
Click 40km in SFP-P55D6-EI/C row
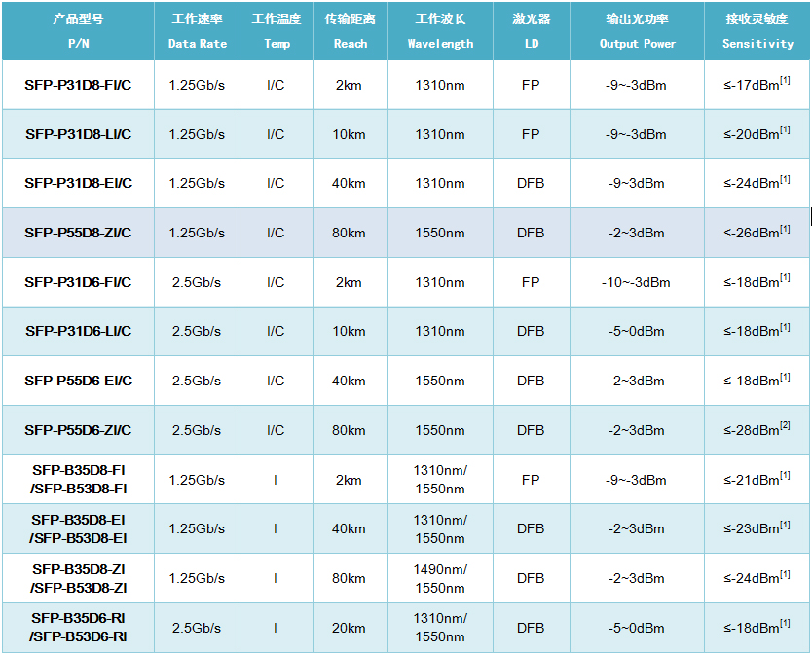pyautogui.click(x=349, y=381)
